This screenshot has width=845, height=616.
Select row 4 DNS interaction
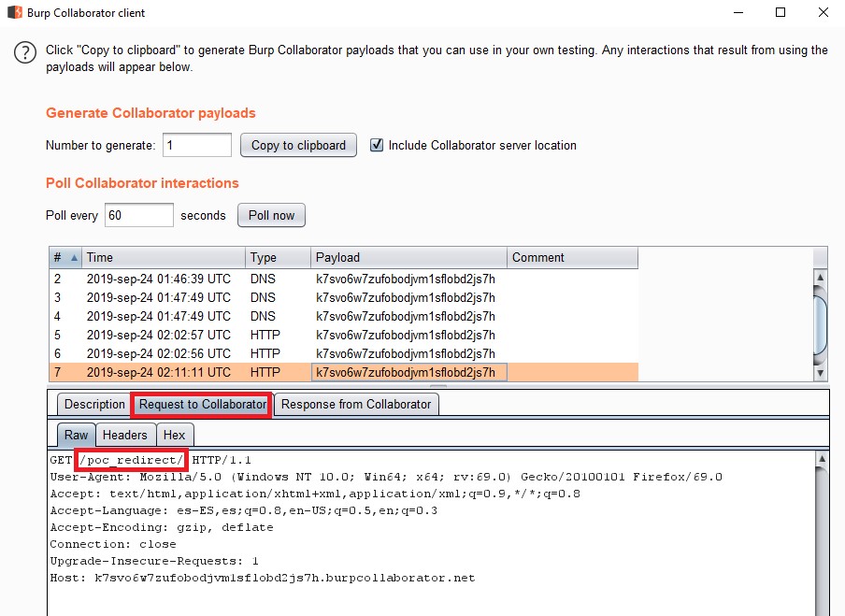pos(344,316)
